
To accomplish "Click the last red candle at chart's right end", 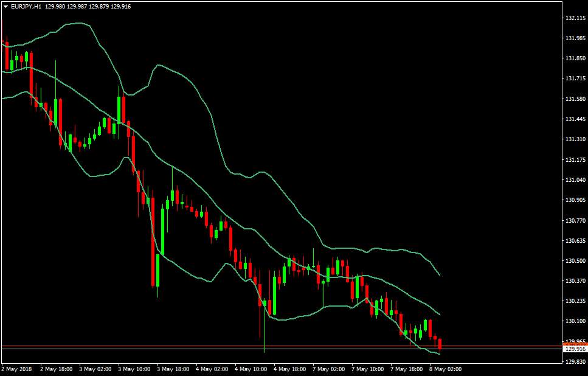I will [440, 344].
